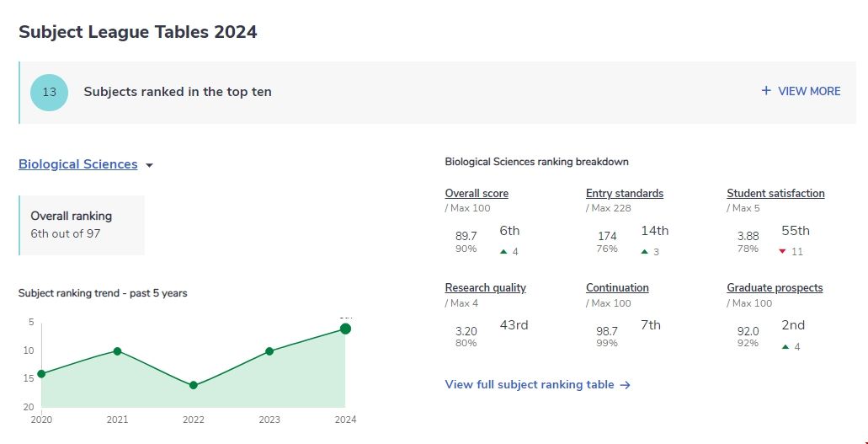Click green up arrow under Entry standards rank
Screen dimensions: 868x444
(644, 251)
